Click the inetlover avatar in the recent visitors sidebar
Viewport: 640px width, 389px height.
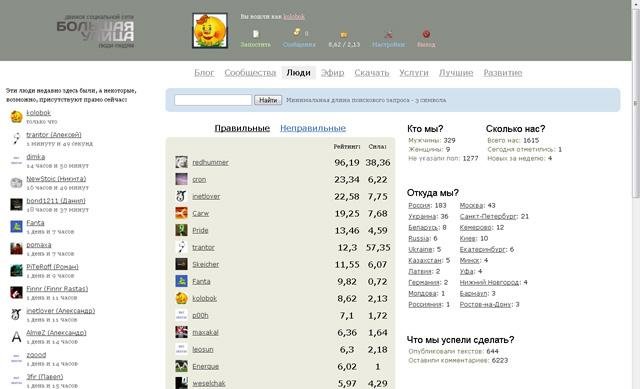pyautogui.click(x=16, y=315)
